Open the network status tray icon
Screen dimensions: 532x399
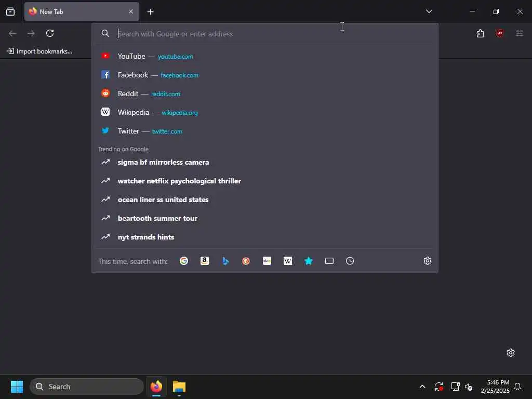(x=455, y=387)
